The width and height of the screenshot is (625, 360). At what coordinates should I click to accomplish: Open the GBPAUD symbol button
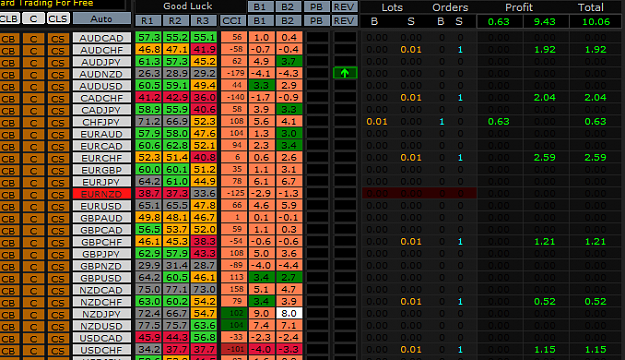click(x=102, y=218)
